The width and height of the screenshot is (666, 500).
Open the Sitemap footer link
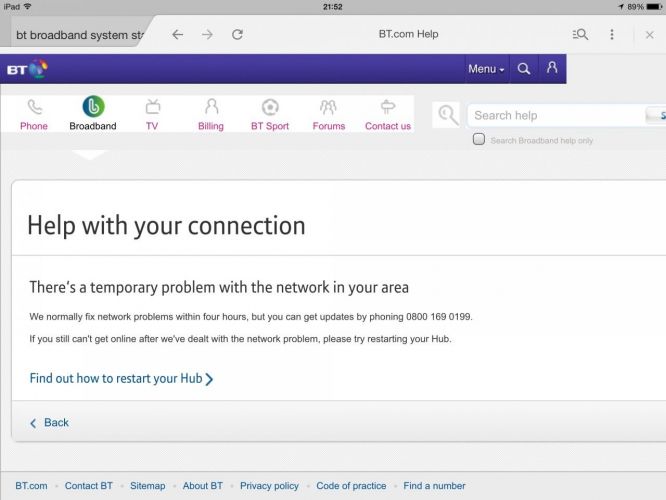click(148, 486)
